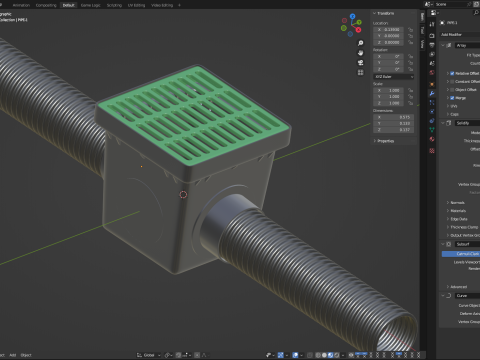
Task: Enable the Relative Offset checkbox
Action: (452, 73)
